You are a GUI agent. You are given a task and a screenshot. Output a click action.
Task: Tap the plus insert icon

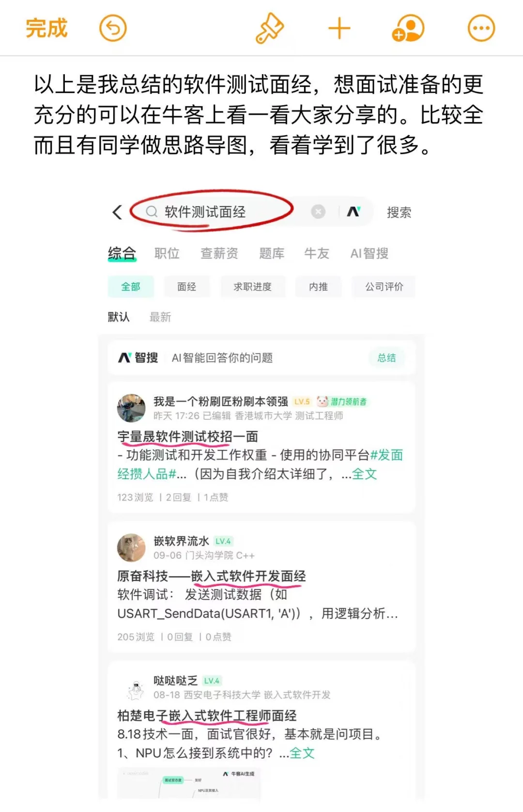(339, 29)
